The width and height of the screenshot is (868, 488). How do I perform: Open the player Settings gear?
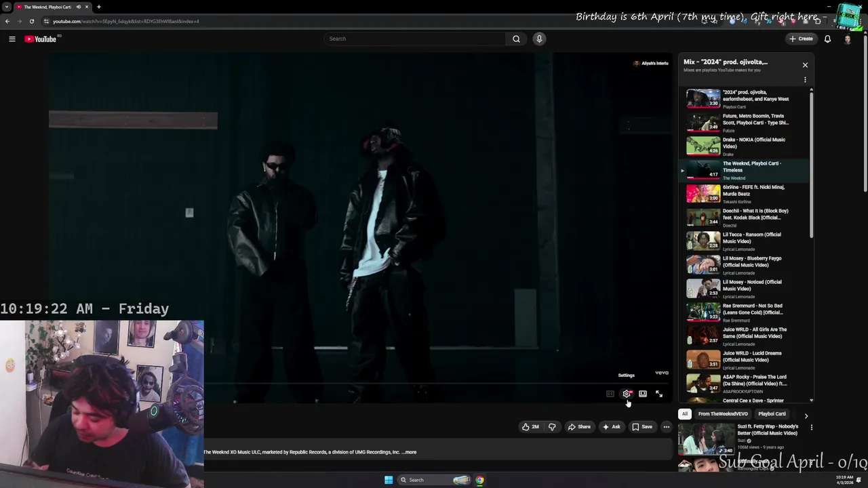[627, 394]
